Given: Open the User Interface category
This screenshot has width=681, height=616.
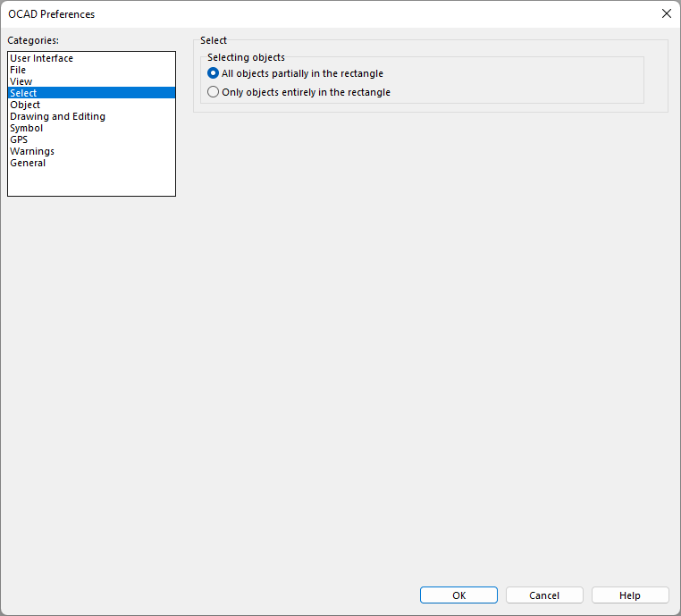Looking at the screenshot, I should [x=92, y=58].
